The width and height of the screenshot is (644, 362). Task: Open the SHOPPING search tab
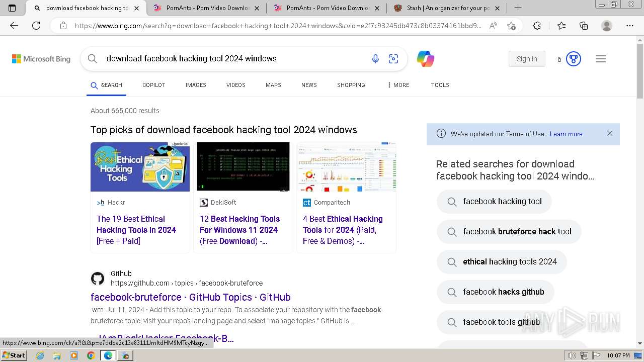[351, 85]
